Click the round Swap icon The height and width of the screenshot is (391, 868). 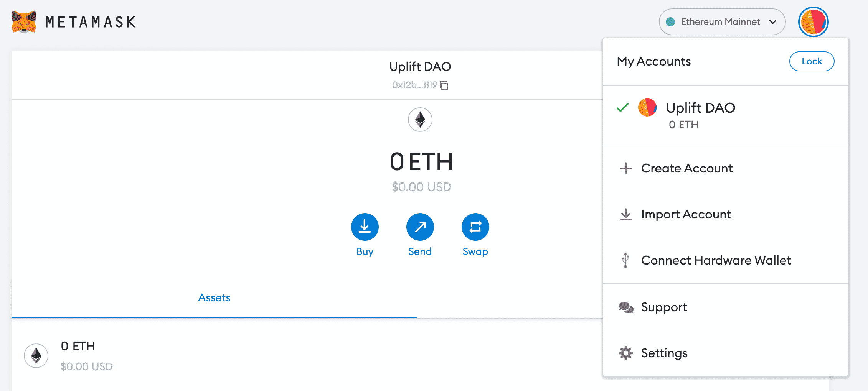click(x=475, y=227)
